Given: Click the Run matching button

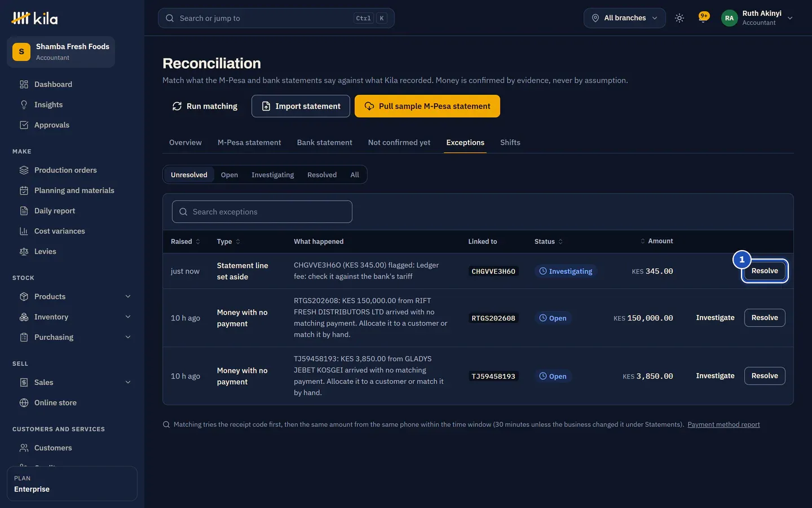Looking at the screenshot, I should pyautogui.click(x=205, y=106).
